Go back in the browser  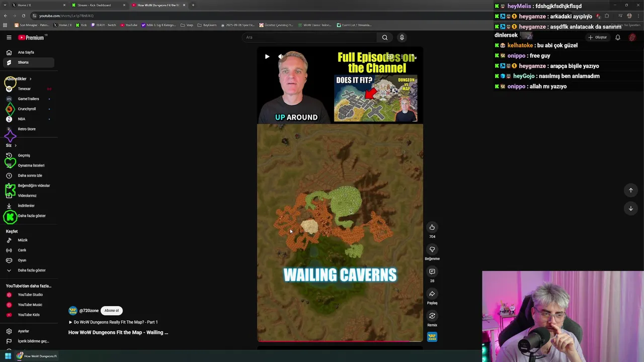click(x=5, y=16)
